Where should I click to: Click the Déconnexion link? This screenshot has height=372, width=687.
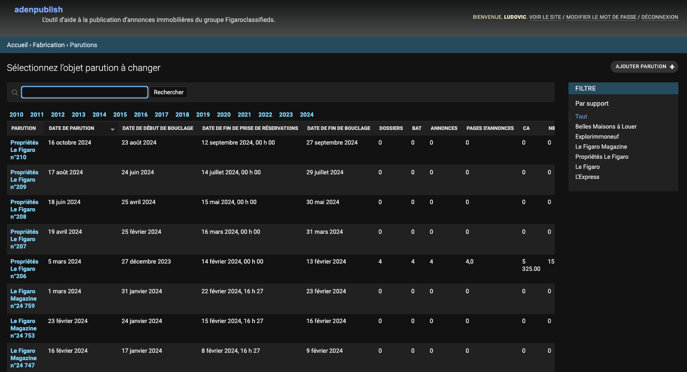click(x=659, y=17)
